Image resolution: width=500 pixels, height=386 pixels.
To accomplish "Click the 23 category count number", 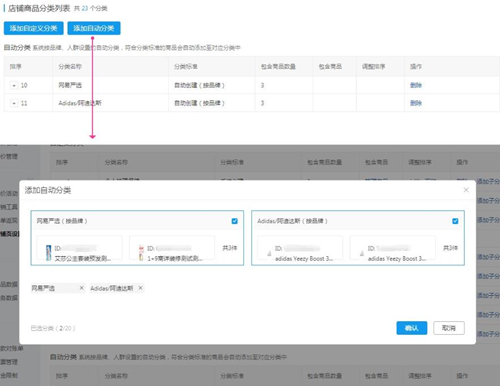I will point(85,8).
